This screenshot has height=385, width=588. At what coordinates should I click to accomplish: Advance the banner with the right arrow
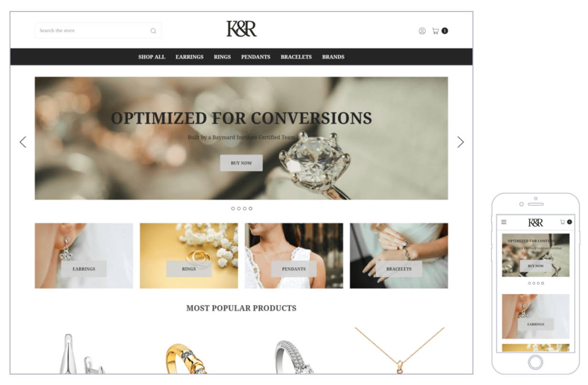(x=460, y=142)
